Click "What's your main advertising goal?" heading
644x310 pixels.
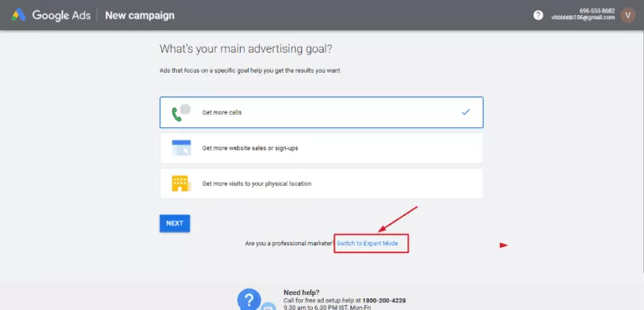pos(246,49)
